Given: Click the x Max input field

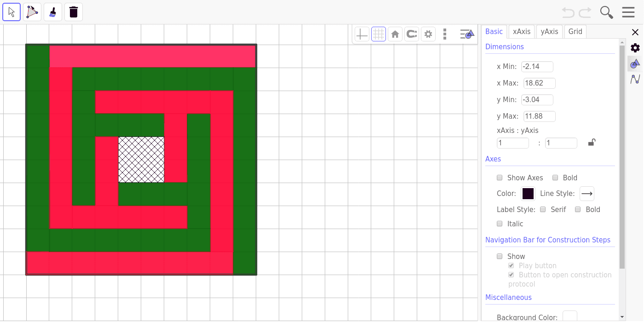Looking at the screenshot, I should 540,83.
